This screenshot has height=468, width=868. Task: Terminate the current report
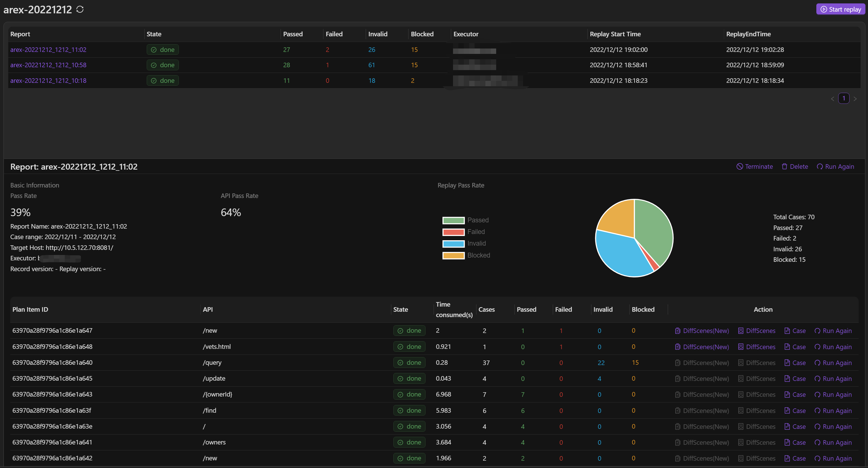point(755,167)
